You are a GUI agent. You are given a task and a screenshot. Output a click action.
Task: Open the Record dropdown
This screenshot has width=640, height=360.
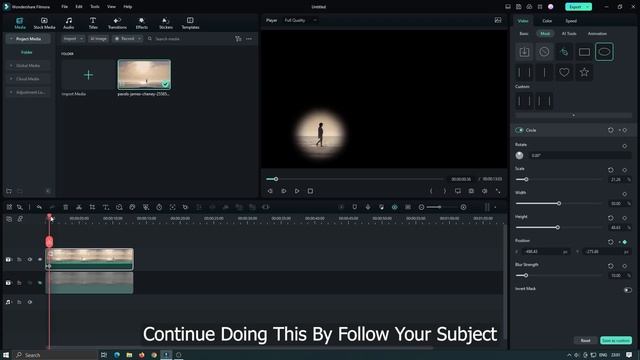pos(127,39)
